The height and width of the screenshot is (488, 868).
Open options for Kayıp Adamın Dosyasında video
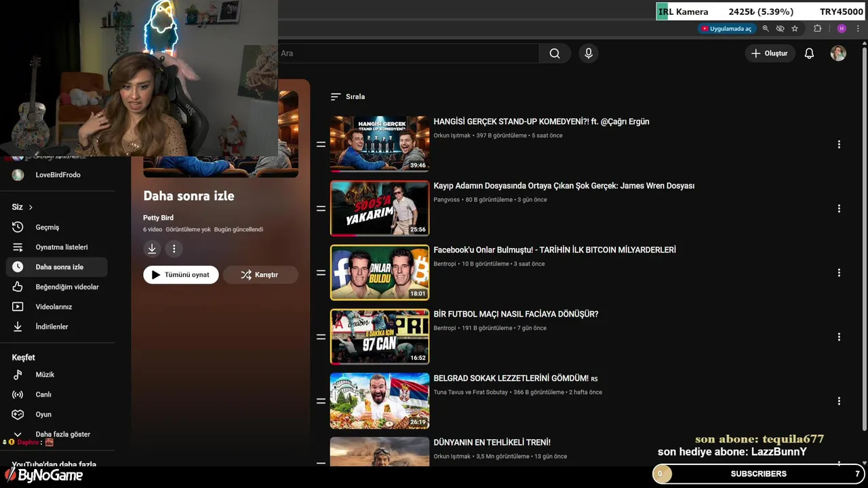pos(839,209)
